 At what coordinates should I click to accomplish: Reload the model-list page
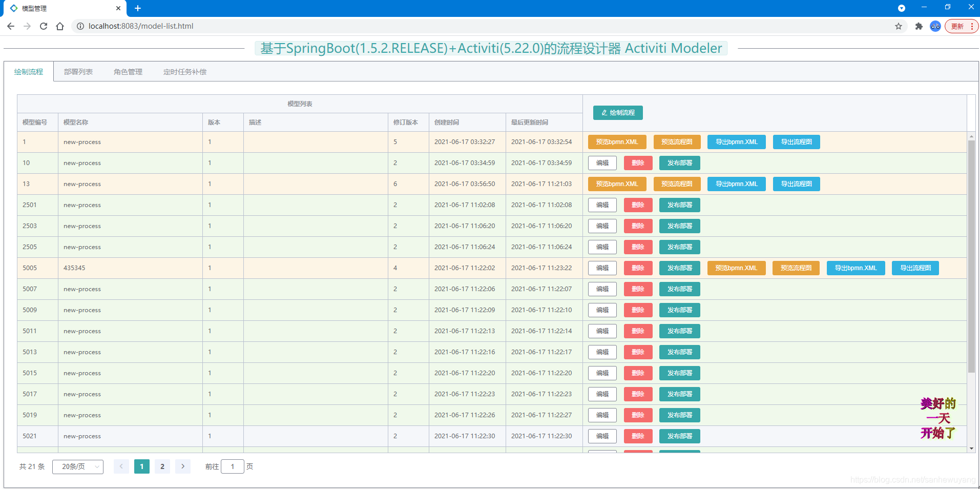click(x=44, y=26)
